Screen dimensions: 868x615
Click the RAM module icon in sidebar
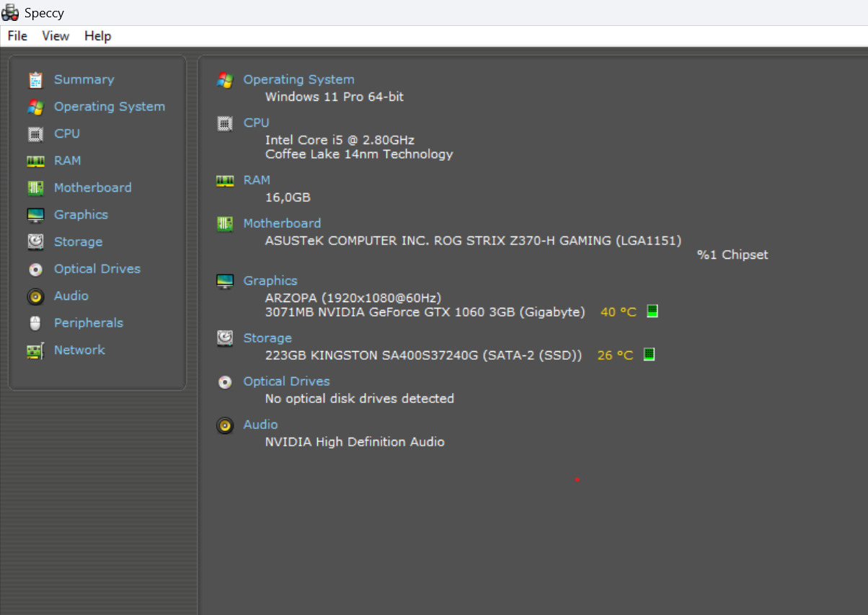click(x=35, y=162)
